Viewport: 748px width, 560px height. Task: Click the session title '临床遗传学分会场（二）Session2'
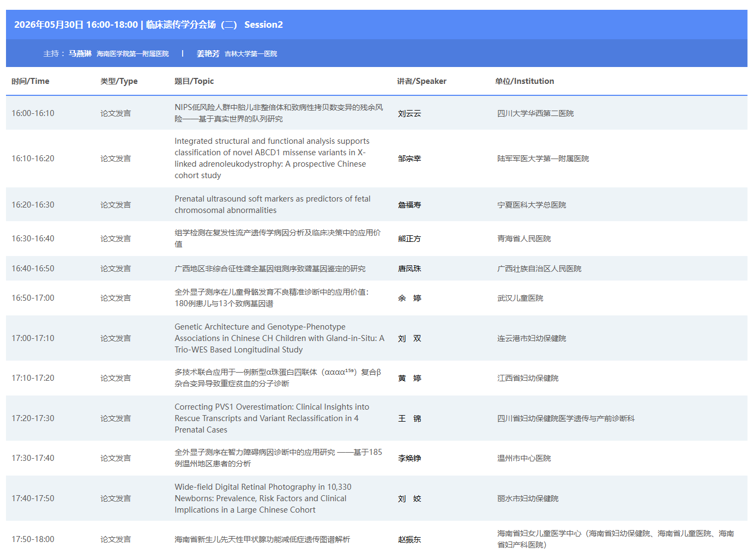[214, 25]
